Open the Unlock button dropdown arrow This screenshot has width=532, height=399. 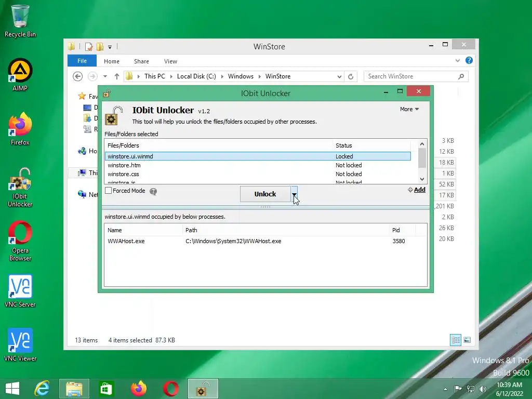tap(294, 194)
